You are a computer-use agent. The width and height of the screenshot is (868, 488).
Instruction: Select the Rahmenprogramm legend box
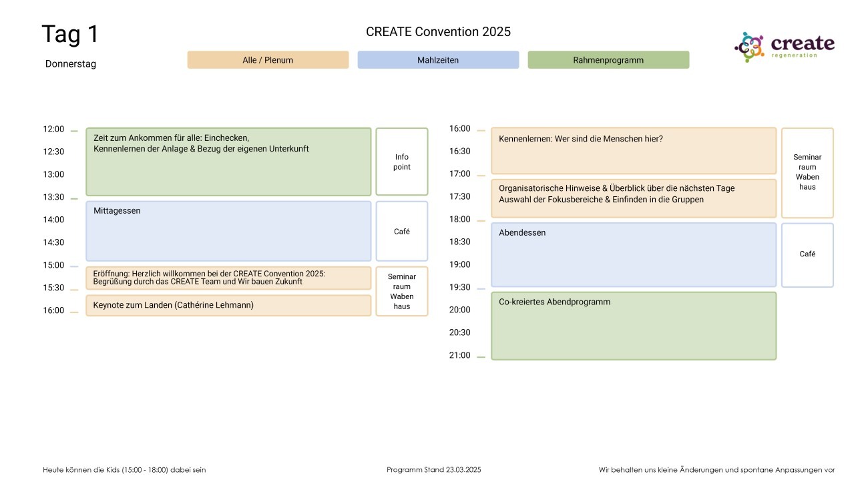(608, 60)
